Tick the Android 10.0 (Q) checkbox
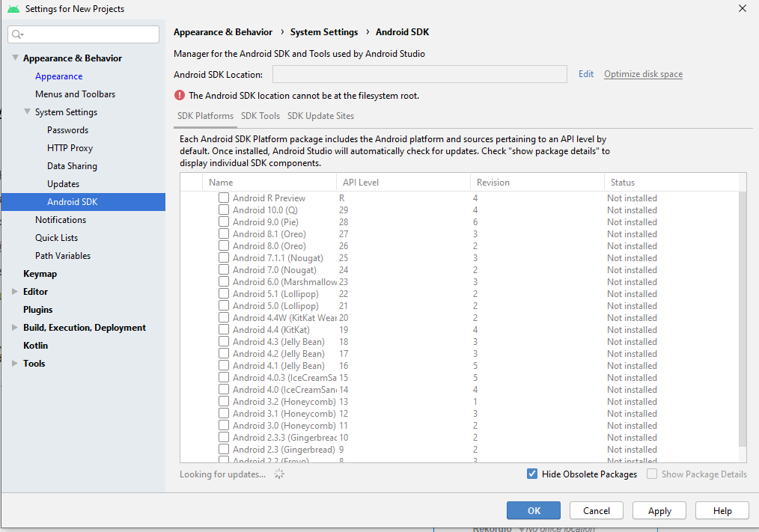The width and height of the screenshot is (759, 532). [x=224, y=210]
